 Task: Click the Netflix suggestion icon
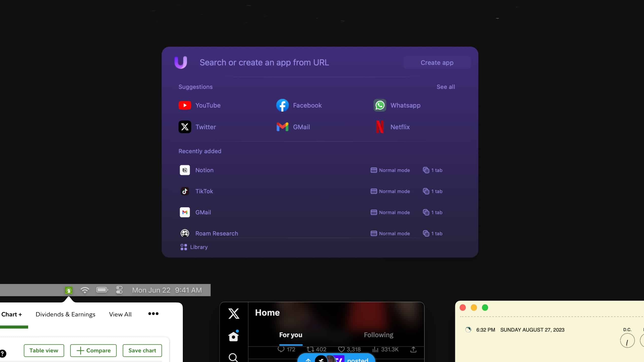[380, 127]
